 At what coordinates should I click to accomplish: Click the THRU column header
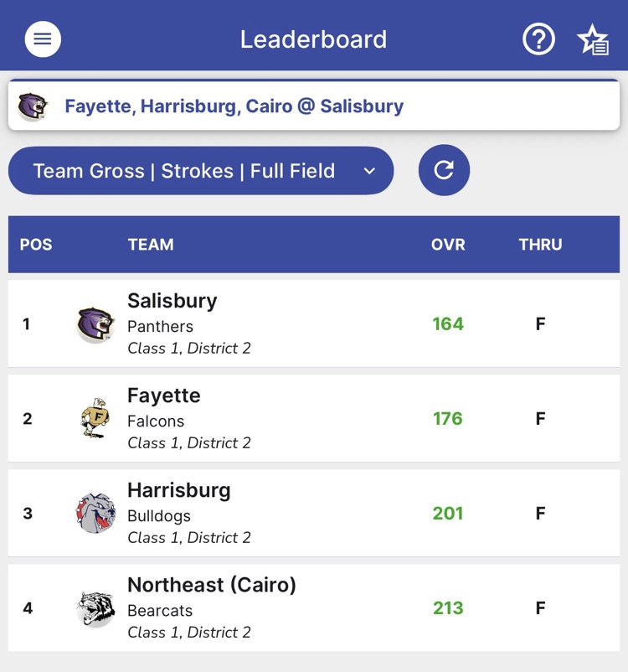[x=540, y=245]
